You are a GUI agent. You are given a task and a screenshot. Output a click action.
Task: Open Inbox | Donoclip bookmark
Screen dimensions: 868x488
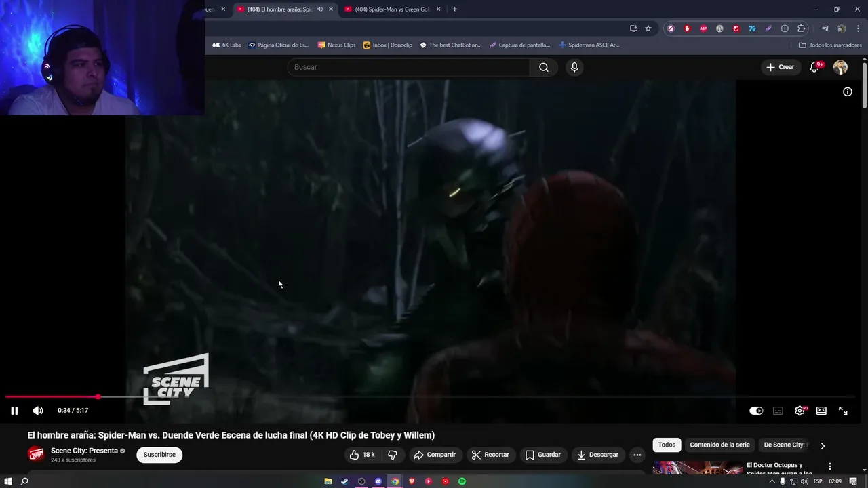[x=387, y=45]
